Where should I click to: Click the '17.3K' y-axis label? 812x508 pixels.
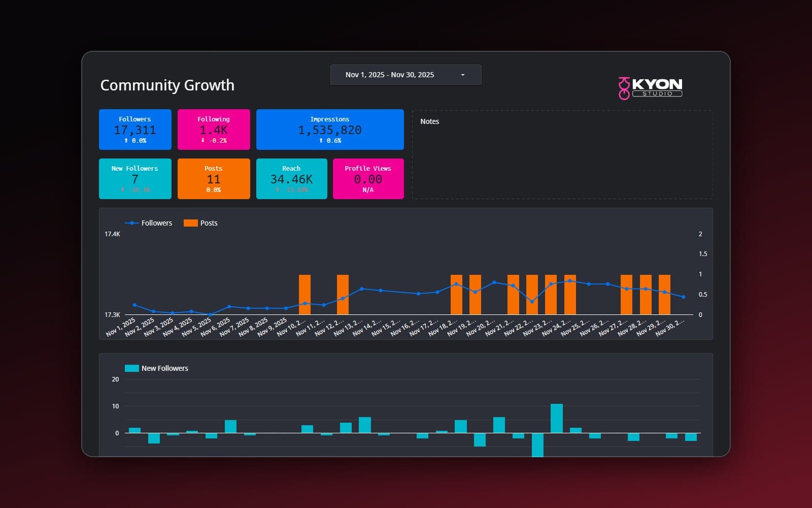pos(113,315)
